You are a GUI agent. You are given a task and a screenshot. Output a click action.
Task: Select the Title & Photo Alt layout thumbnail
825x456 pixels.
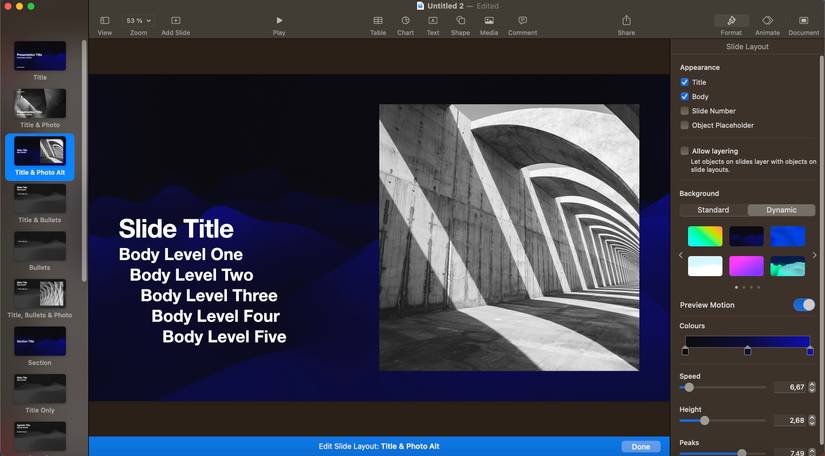[x=40, y=151]
